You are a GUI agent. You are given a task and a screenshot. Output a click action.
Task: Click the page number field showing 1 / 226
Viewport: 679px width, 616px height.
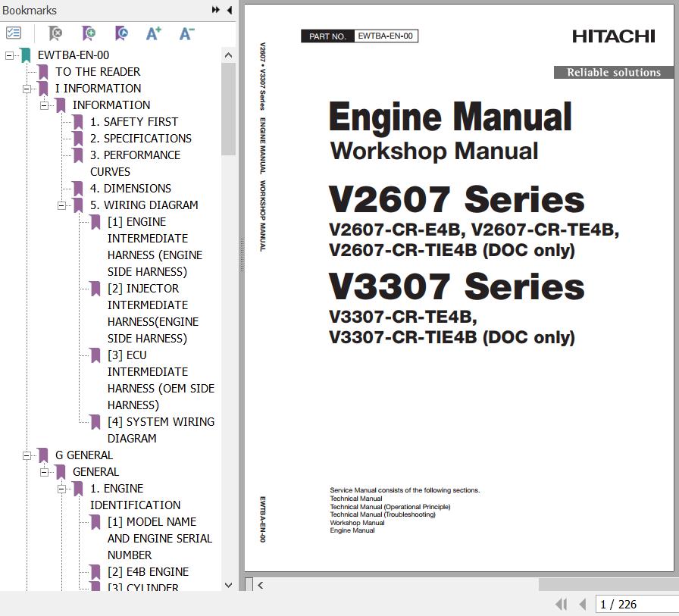pyautogui.click(x=637, y=605)
